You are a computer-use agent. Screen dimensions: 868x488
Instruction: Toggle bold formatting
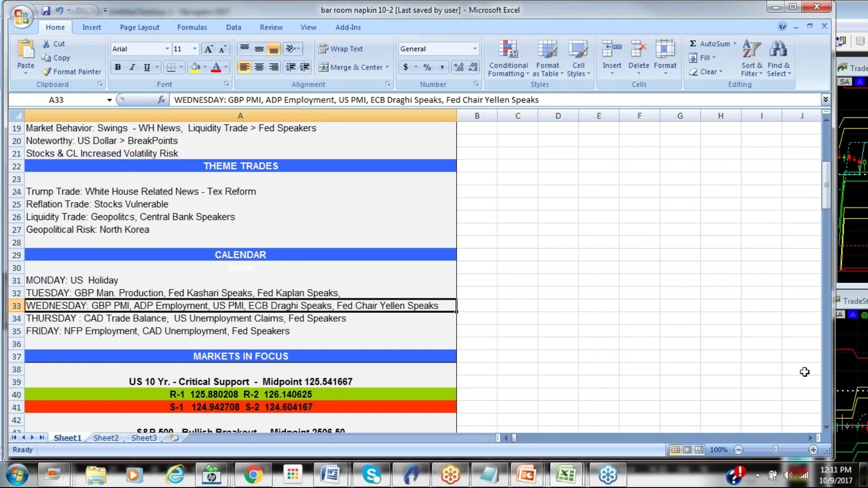[118, 67]
